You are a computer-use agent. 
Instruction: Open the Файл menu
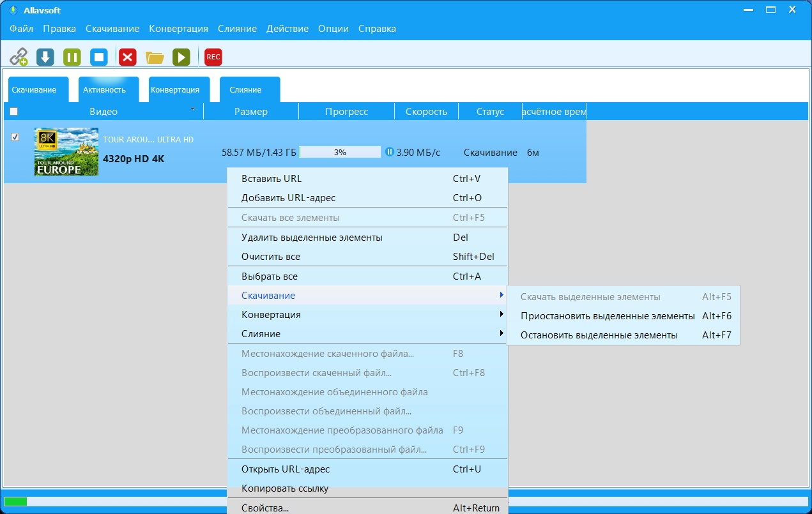point(22,29)
